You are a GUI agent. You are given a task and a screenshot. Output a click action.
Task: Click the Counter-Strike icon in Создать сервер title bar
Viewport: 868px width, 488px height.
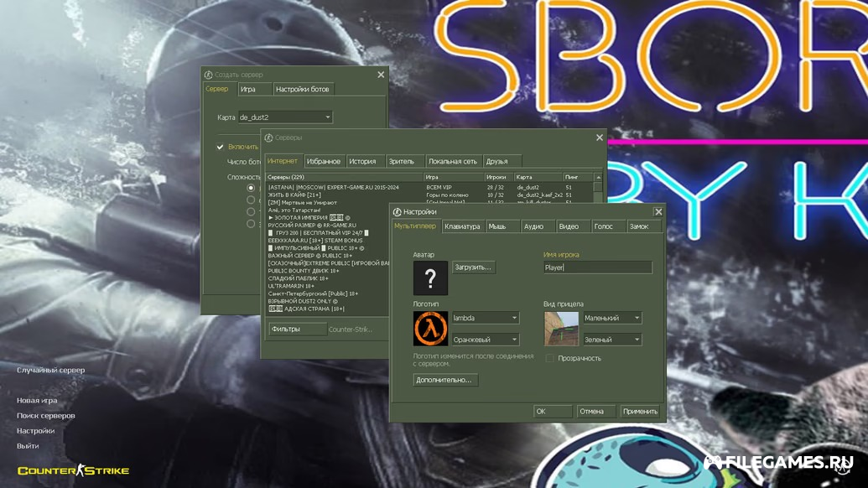[x=208, y=75]
